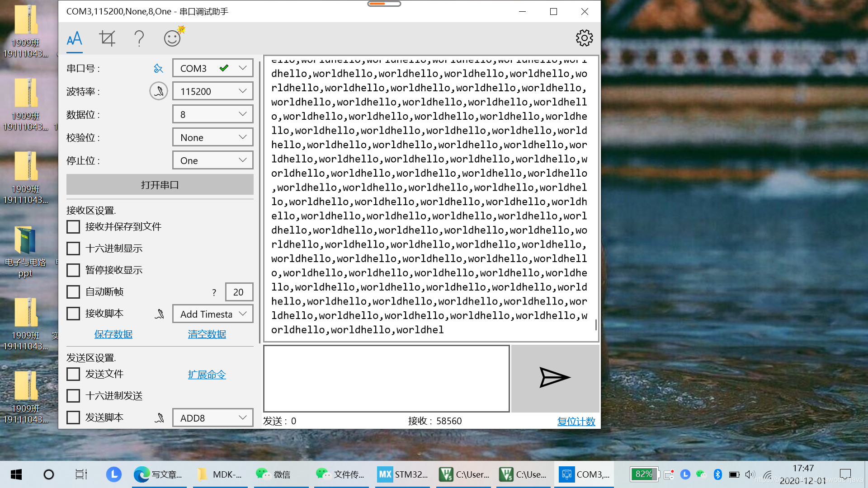Toggle pause receive display checkbox
Image resolution: width=868 pixels, height=488 pixels.
pyautogui.click(x=73, y=270)
